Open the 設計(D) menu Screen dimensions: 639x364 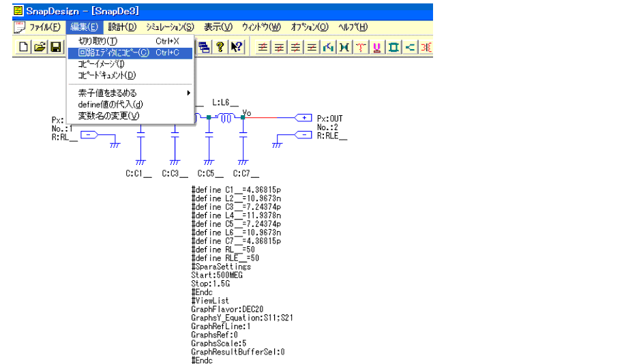(x=122, y=27)
